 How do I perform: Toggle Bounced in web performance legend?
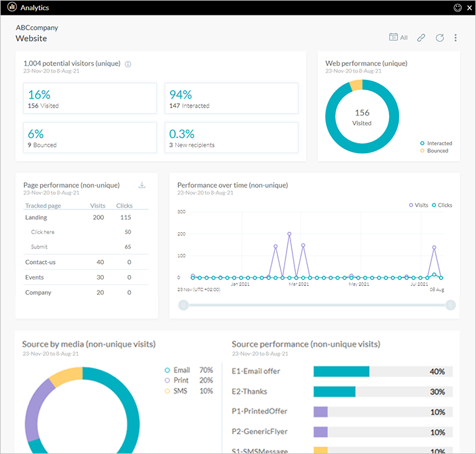pyautogui.click(x=434, y=151)
